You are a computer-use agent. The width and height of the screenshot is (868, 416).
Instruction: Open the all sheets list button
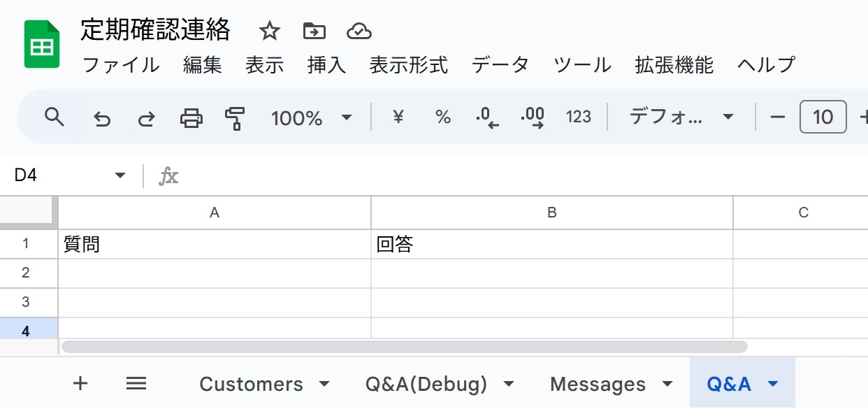pyautogui.click(x=136, y=383)
